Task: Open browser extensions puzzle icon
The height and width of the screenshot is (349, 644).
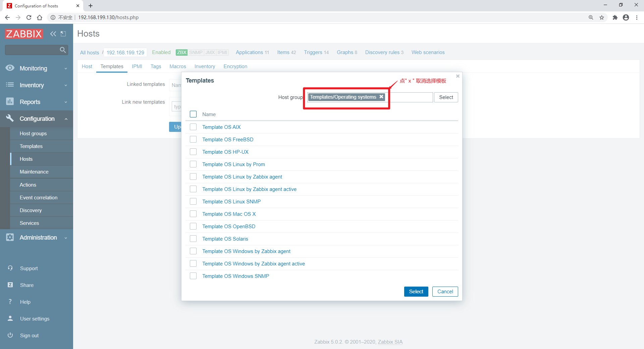Action: (x=615, y=17)
